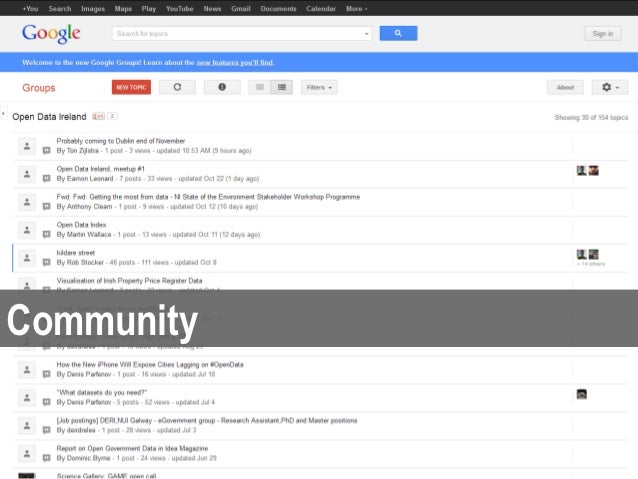Click the About button
This screenshot has height=479, width=638.
click(565, 87)
